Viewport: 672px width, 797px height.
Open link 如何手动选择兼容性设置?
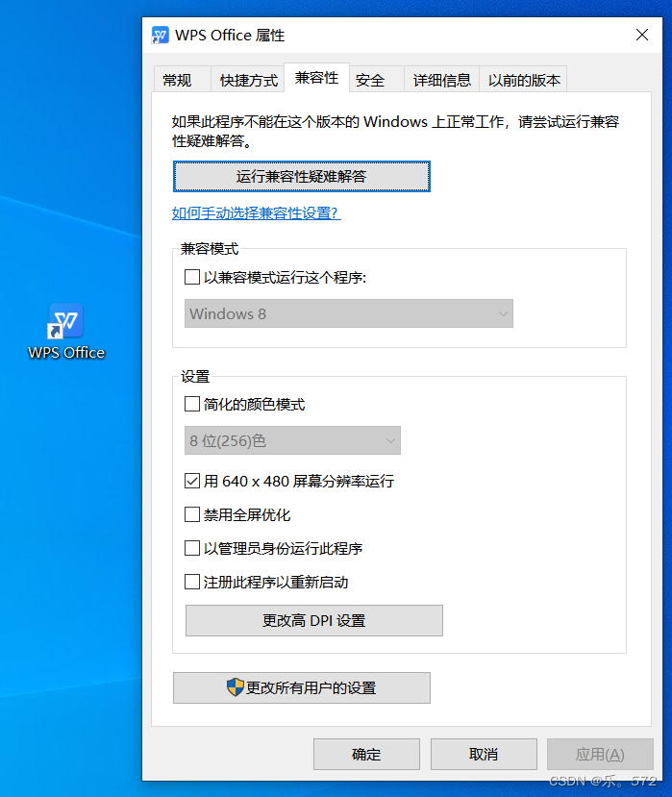(x=256, y=213)
